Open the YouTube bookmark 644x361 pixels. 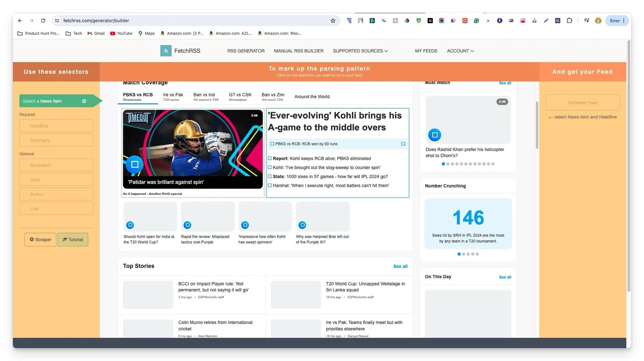click(x=121, y=33)
